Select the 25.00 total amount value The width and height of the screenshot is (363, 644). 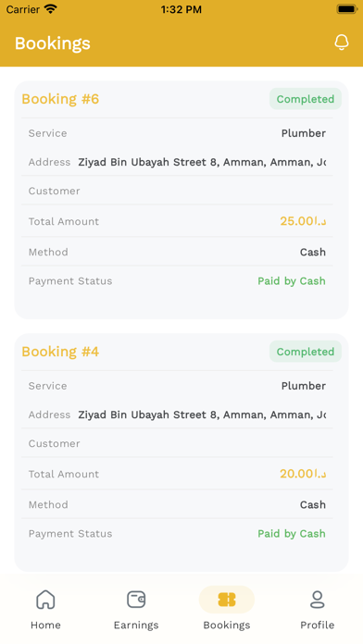303,221
